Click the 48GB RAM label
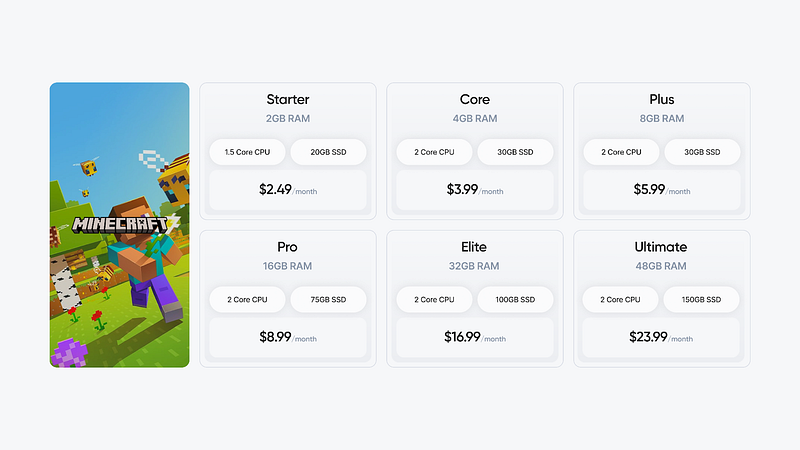 coord(661,266)
